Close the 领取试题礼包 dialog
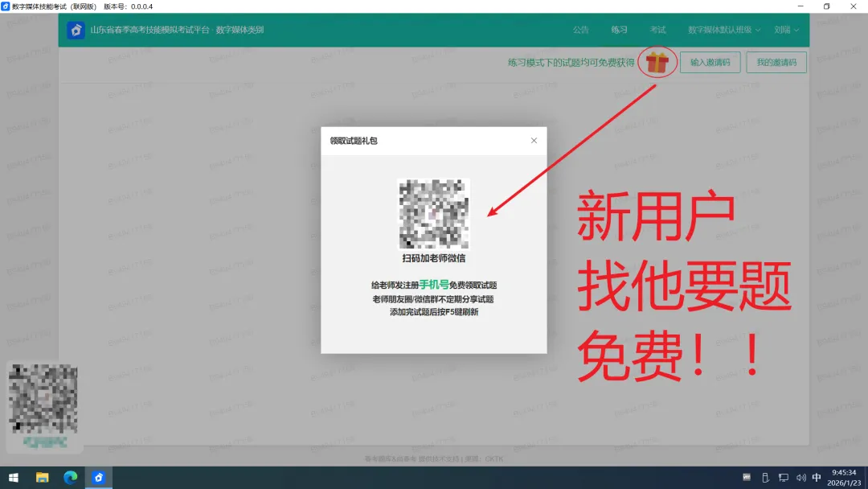 pyautogui.click(x=534, y=141)
